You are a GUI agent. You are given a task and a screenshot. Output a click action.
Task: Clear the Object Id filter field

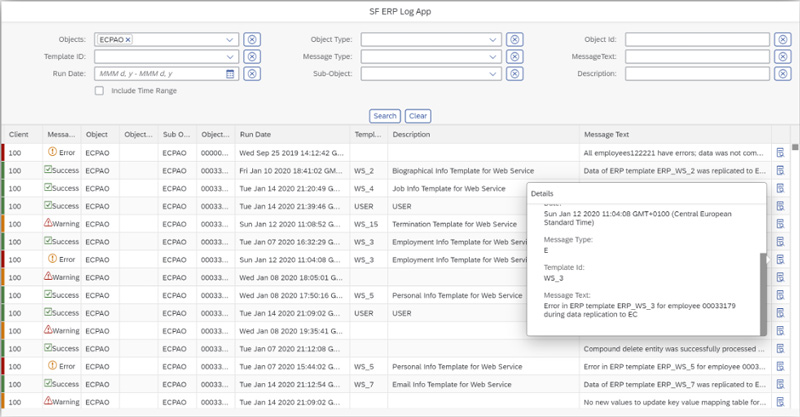783,39
